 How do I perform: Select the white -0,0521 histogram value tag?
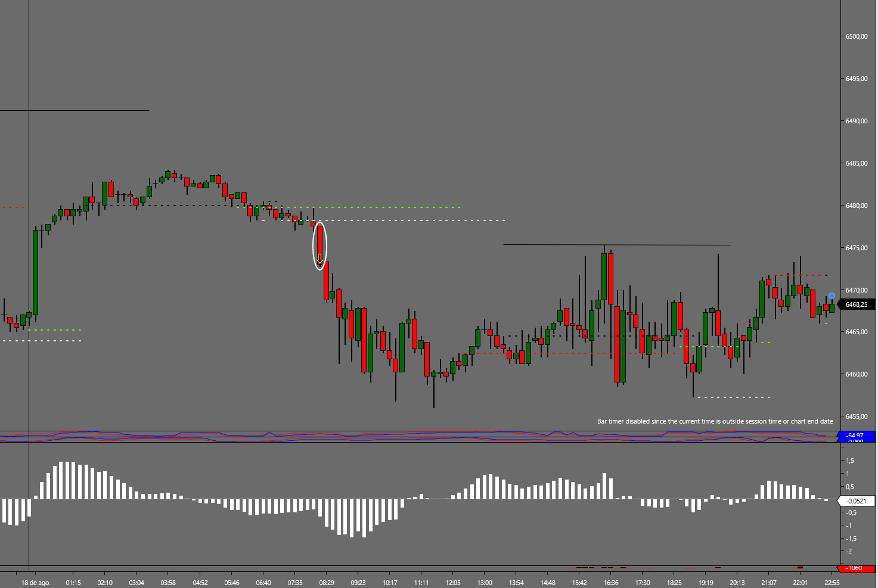coord(856,501)
